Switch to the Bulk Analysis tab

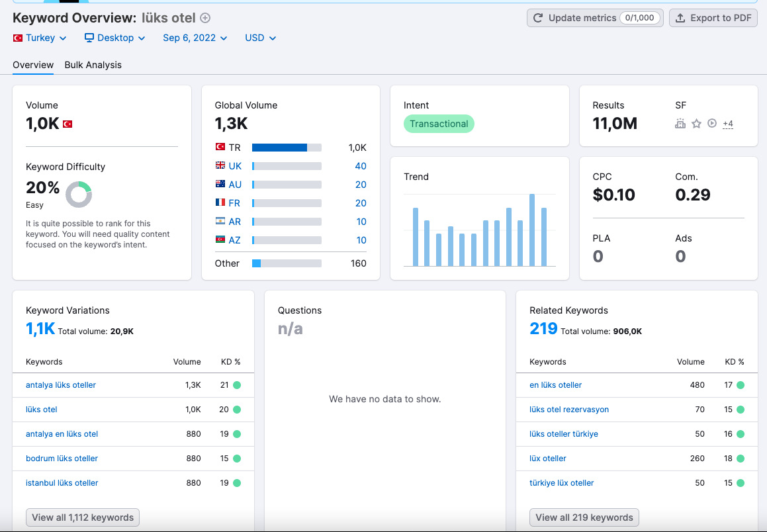tap(93, 65)
